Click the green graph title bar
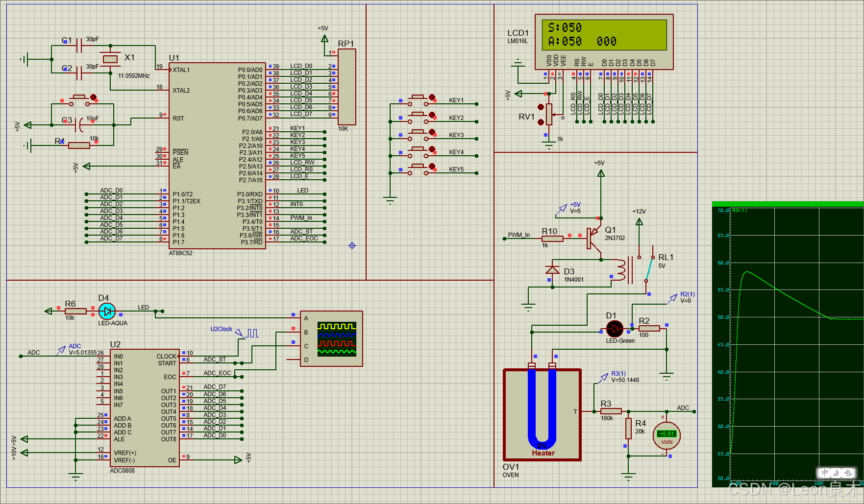 [x=788, y=204]
